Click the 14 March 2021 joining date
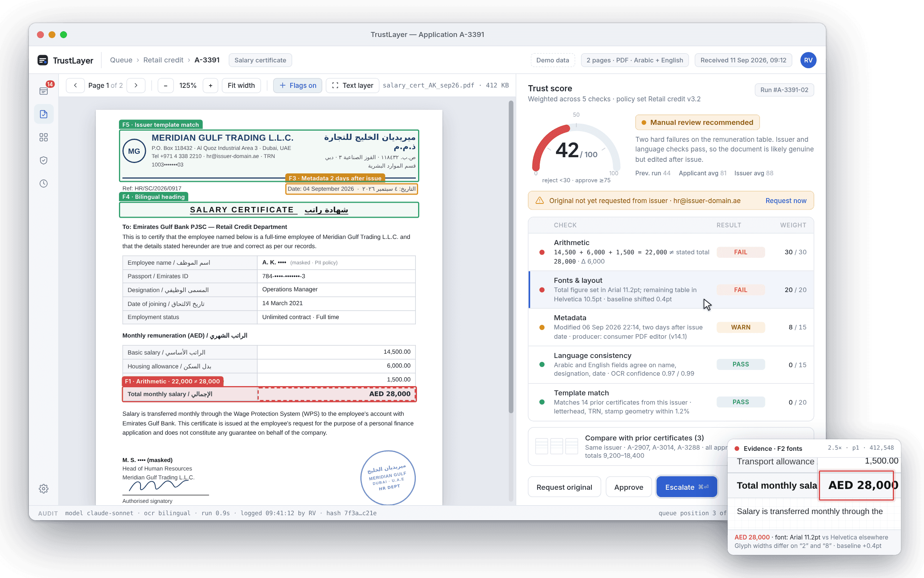Screen dimensions: 924x578 pos(282,303)
